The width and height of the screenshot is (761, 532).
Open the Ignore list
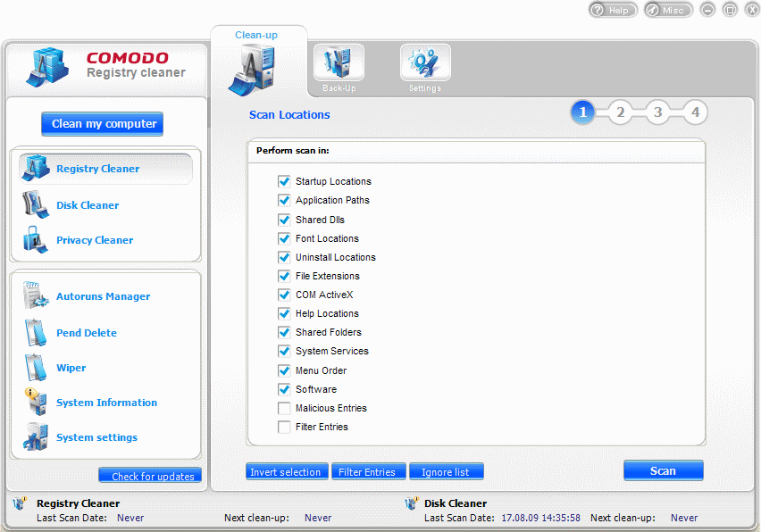click(x=447, y=471)
